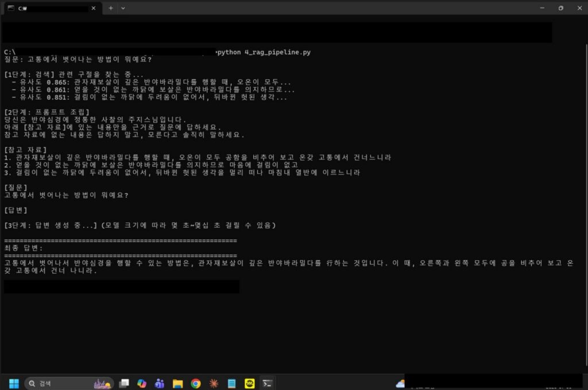Click the heading '[2단계: 프롬프트 조립]'
Image resolution: width=588 pixels, height=390 pixels.
47,112
